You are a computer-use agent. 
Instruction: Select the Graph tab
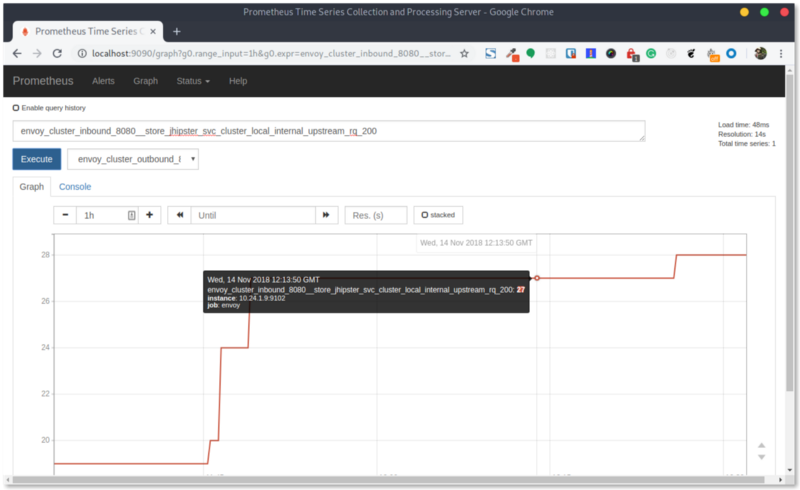coord(32,187)
